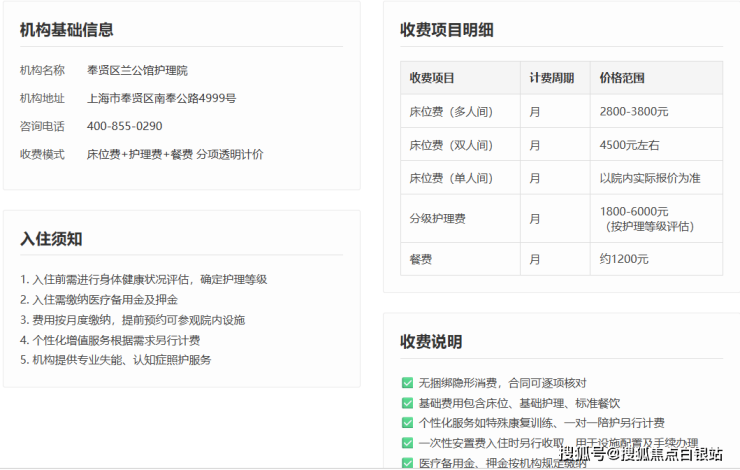The width and height of the screenshot is (740, 470).
Task: Select the heading 入住须知
Action: coord(51,239)
